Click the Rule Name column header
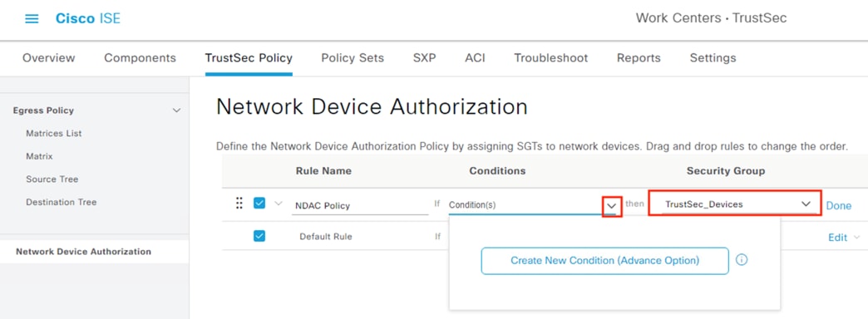Viewport: 868px width, 319px height. coord(324,171)
